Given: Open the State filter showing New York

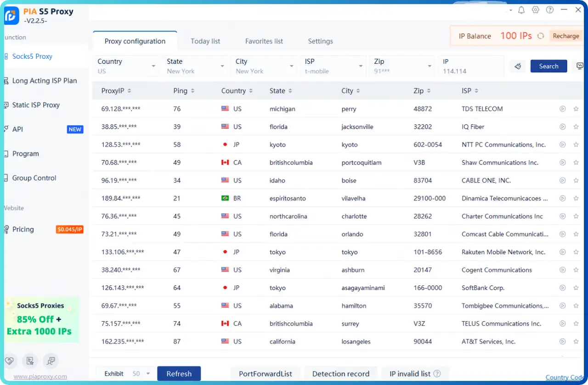Looking at the screenshot, I should pos(195,66).
